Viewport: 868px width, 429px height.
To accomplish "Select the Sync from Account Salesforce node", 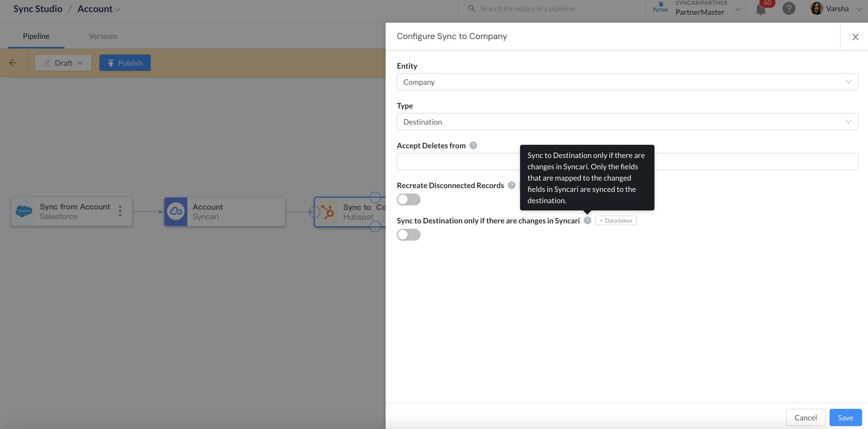I will [x=72, y=212].
